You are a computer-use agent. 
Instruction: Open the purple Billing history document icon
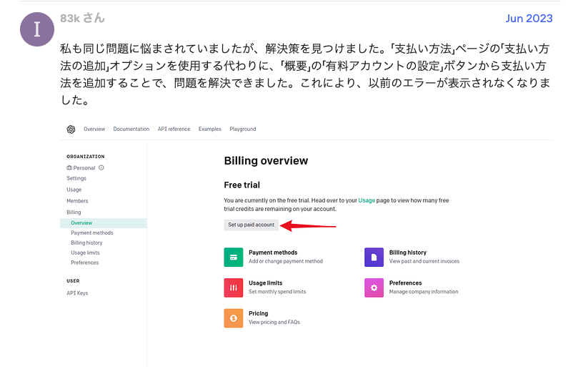click(374, 258)
